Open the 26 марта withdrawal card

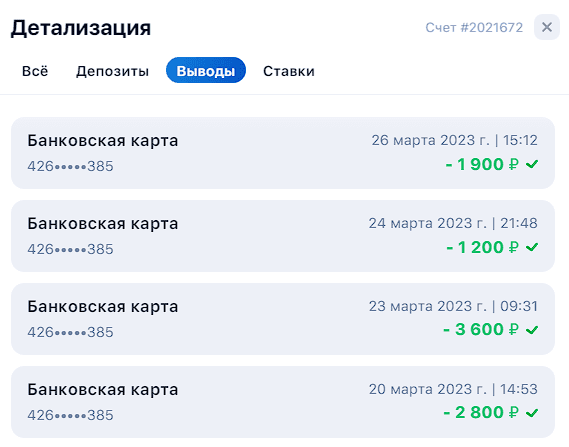283,153
